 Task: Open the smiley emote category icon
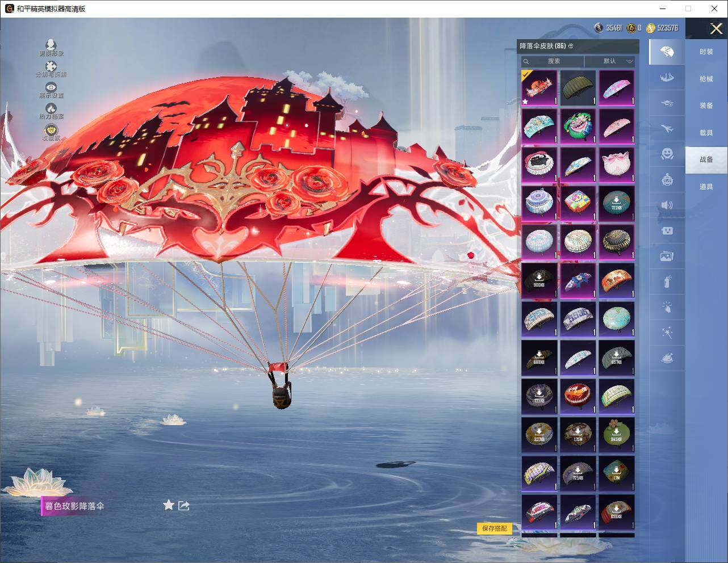point(667,153)
